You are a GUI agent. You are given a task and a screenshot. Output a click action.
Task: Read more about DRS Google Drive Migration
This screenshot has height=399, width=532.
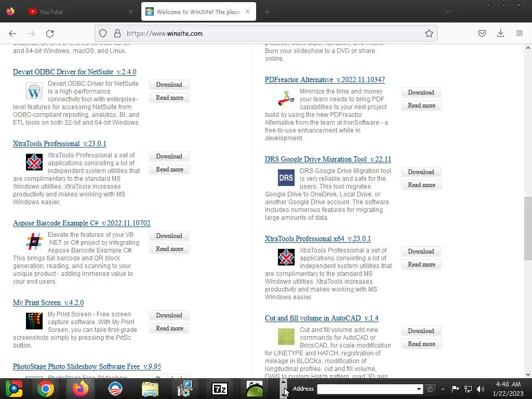point(421,185)
